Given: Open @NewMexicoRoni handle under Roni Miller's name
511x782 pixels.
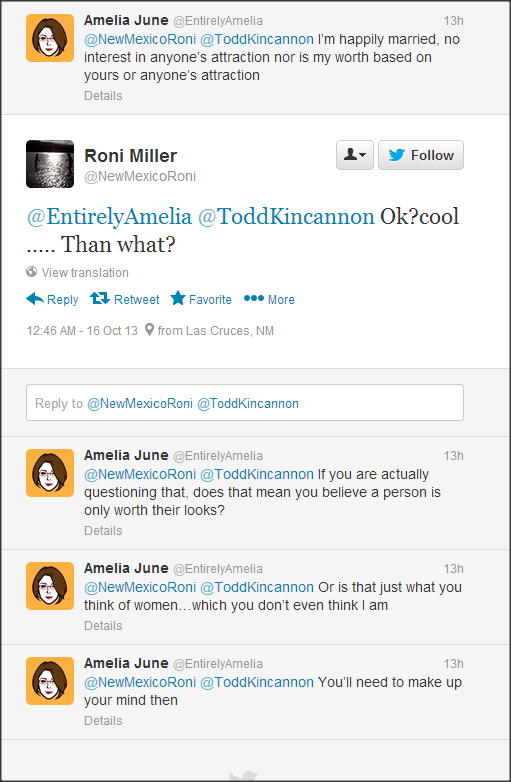Looking at the screenshot, I should 140,177.
